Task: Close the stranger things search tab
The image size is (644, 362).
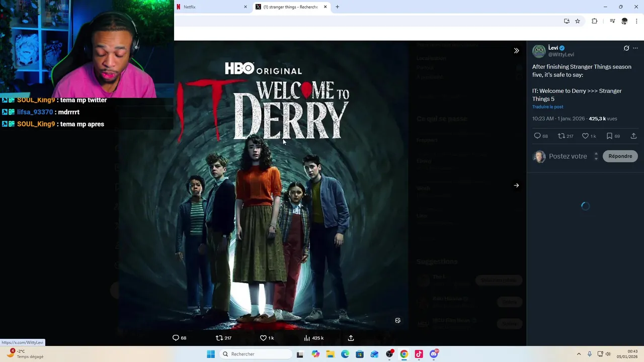Action: coord(325,7)
